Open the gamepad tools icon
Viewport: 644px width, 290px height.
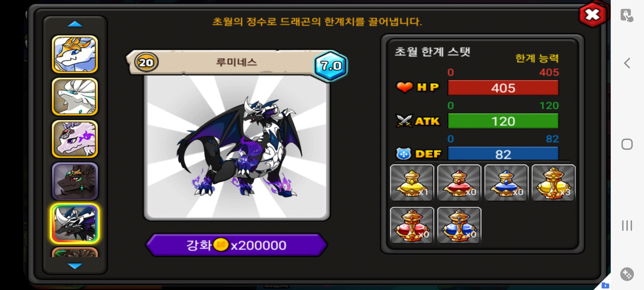click(x=627, y=274)
